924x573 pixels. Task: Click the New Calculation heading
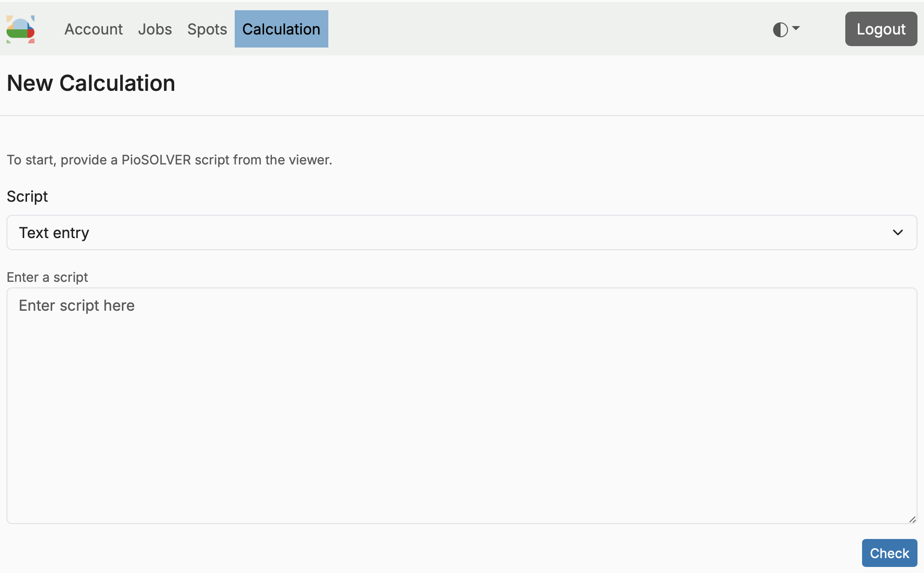91,83
